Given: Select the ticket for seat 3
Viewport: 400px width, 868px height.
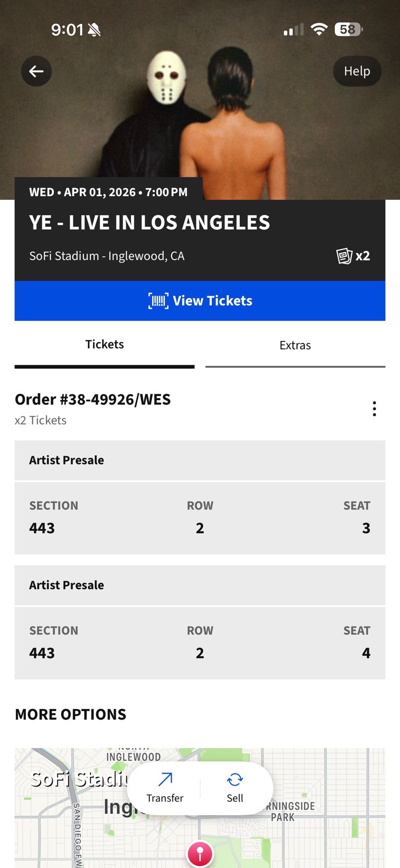Looking at the screenshot, I should pyautogui.click(x=200, y=518).
